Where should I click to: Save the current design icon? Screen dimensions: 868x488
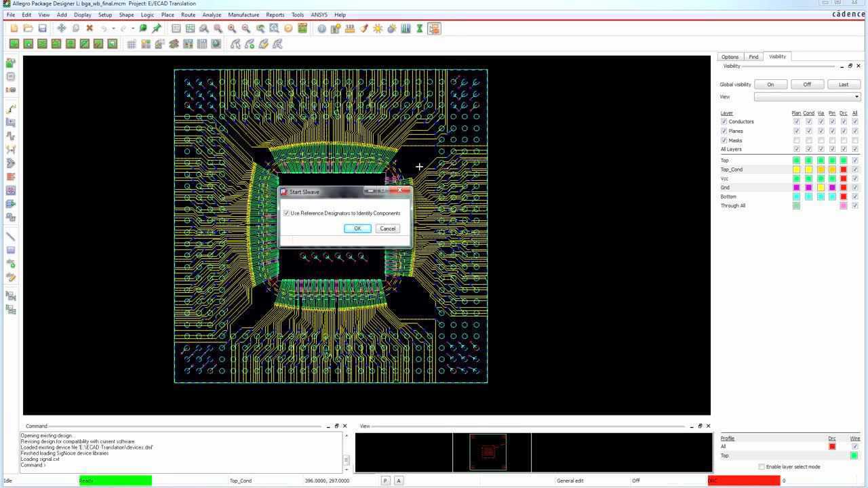[43, 28]
